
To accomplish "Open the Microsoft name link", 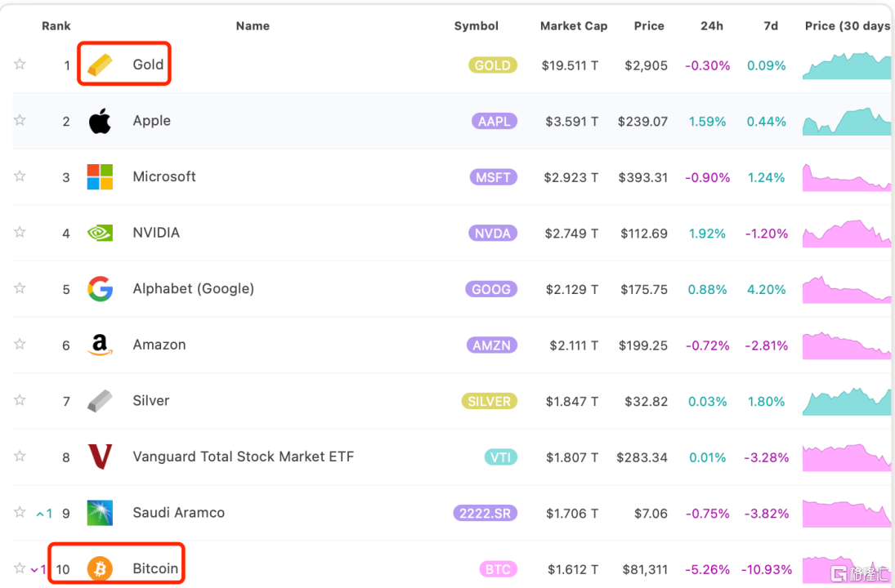I will pyautogui.click(x=164, y=176).
